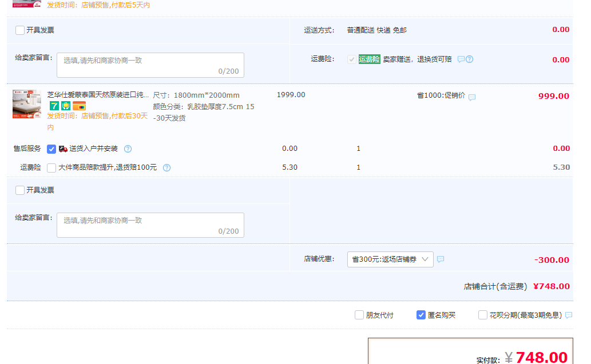Enable the 大件商品赔款提升 insurance checkbox
591x364 pixels.
(51, 168)
